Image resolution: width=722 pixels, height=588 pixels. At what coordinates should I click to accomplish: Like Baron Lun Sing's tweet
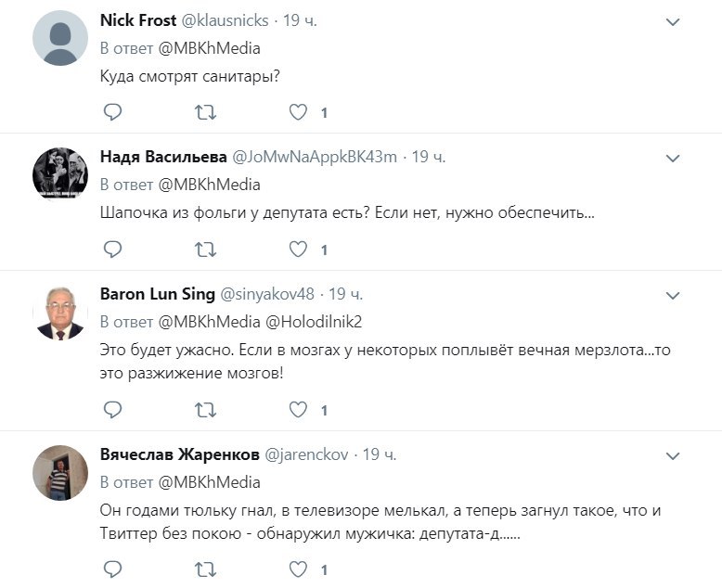coord(298,409)
